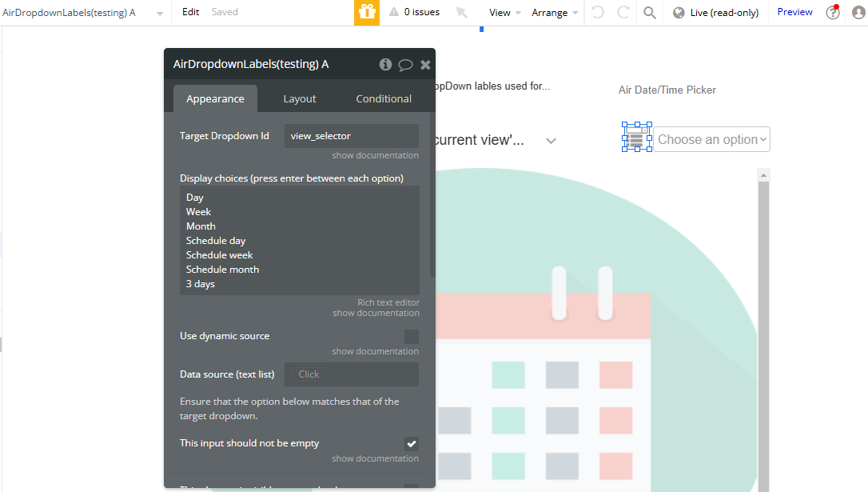
Task: Switch to the Conditional tab
Action: 384,99
